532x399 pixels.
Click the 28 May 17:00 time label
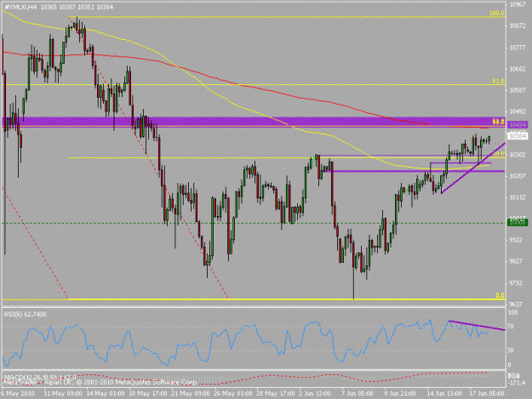(x=276, y=393)
